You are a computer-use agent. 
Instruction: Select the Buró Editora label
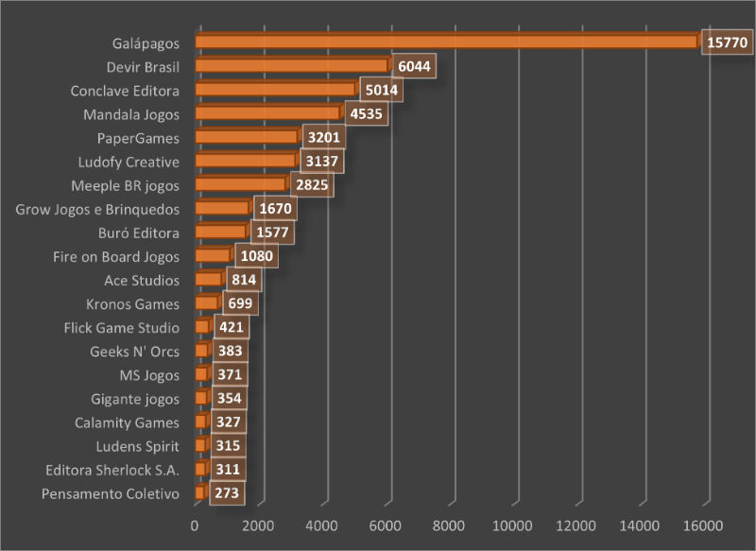point(139,232)
